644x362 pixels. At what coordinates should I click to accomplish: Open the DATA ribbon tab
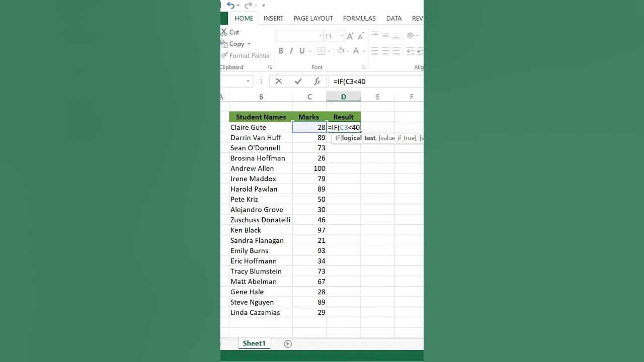tap(394, 18)
